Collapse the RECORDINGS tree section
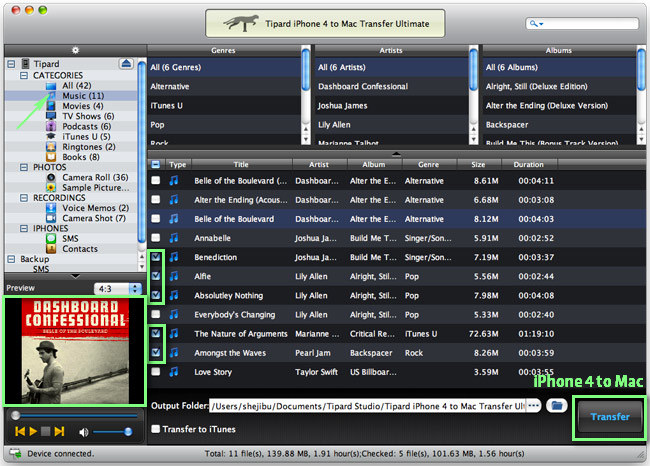 (x=24, y=198)
